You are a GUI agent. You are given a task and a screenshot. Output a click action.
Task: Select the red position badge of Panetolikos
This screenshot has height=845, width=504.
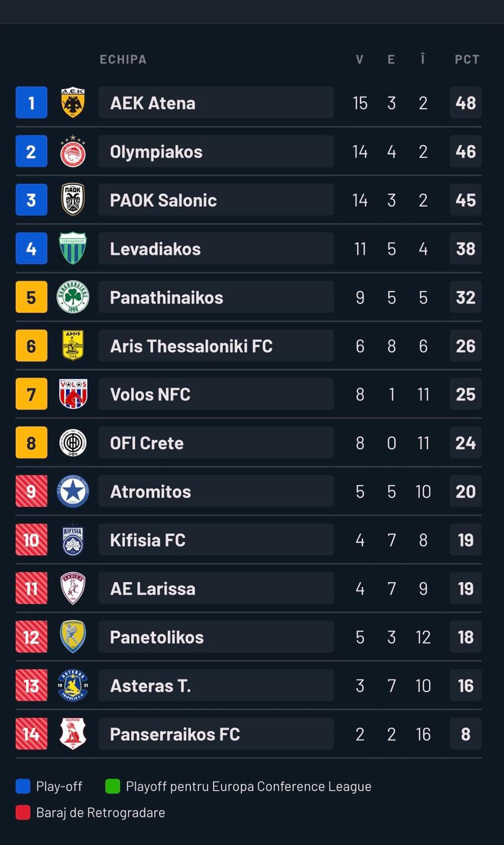[31, 637]
